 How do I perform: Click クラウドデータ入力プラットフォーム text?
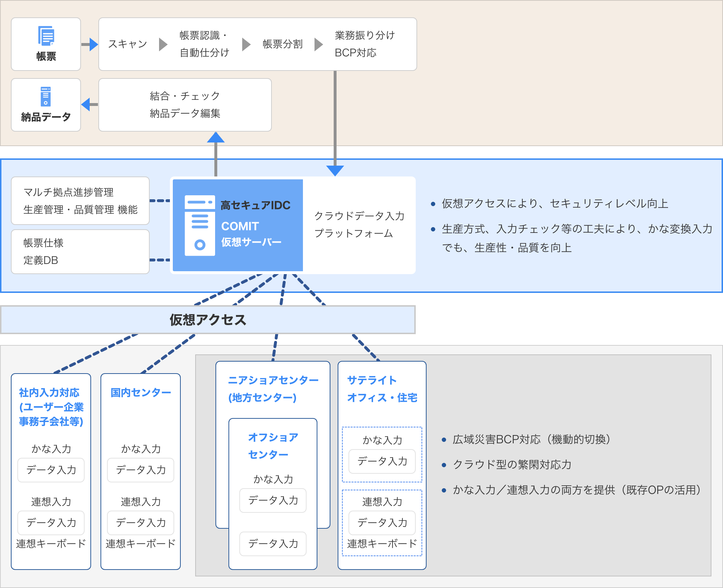[359, 225]
